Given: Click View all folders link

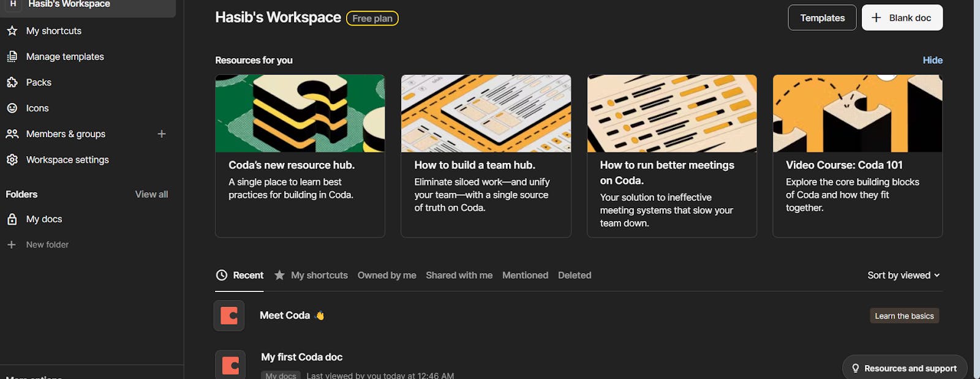Looking at the screenshot, I should point(151,194).
